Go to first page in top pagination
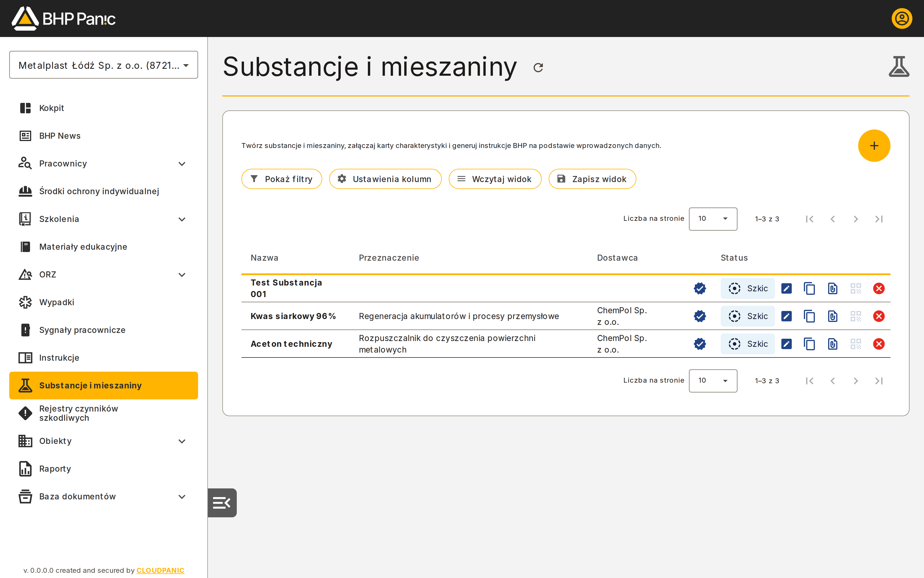 (x=809, y=219)
